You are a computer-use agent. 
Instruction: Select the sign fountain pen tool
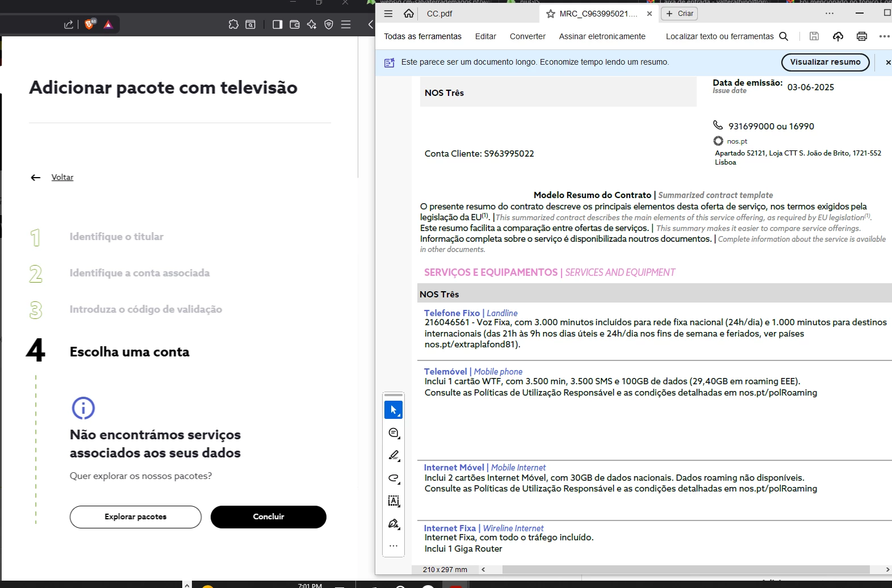393,523
